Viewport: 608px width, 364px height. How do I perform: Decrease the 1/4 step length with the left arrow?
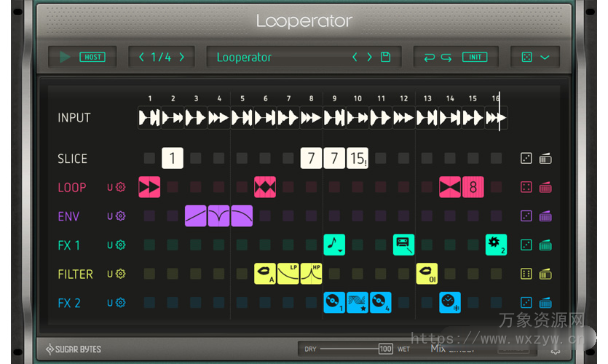click(x=141, y=57)
